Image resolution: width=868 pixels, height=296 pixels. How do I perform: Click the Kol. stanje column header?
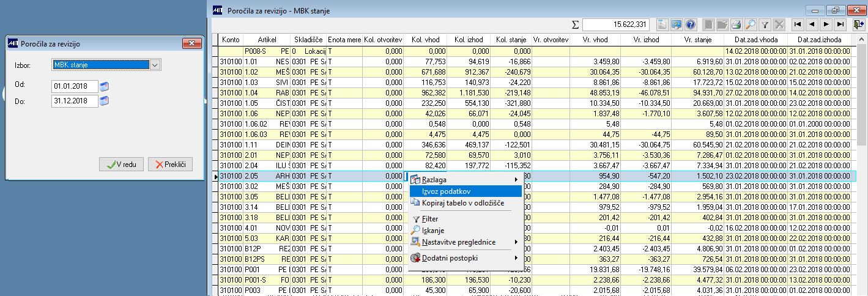coord(511,39)
